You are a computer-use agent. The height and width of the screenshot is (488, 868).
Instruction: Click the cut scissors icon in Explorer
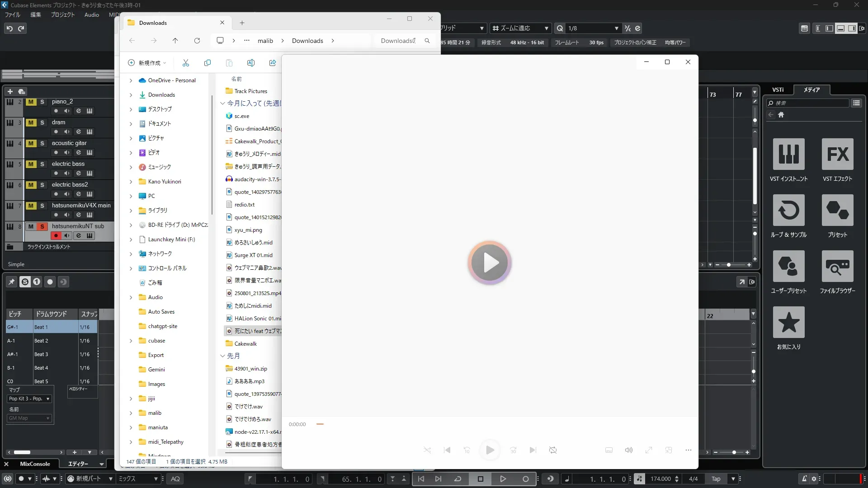(186, 63)
